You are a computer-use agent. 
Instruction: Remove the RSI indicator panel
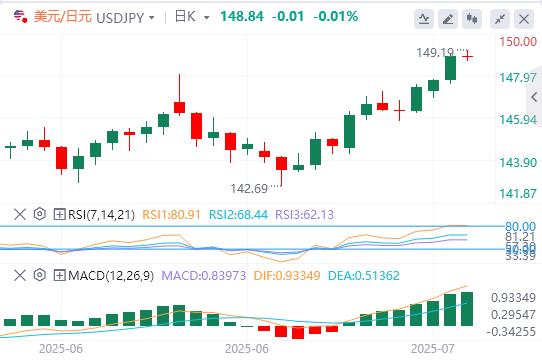click(20, 214)
